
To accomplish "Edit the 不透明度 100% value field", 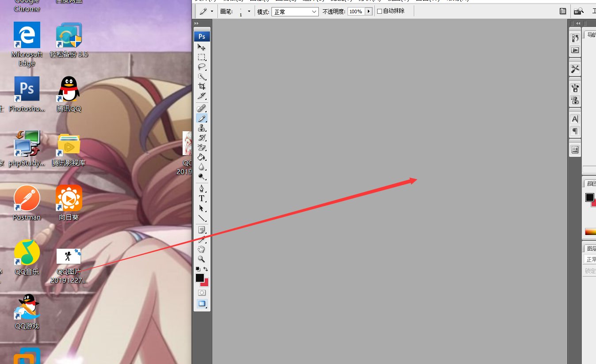I will pos(356,11).
